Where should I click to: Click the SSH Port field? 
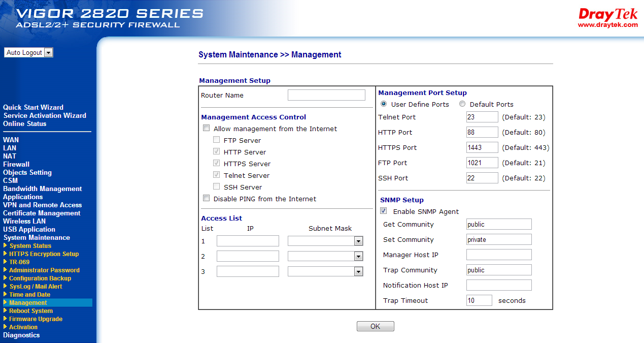pos(482,178)
